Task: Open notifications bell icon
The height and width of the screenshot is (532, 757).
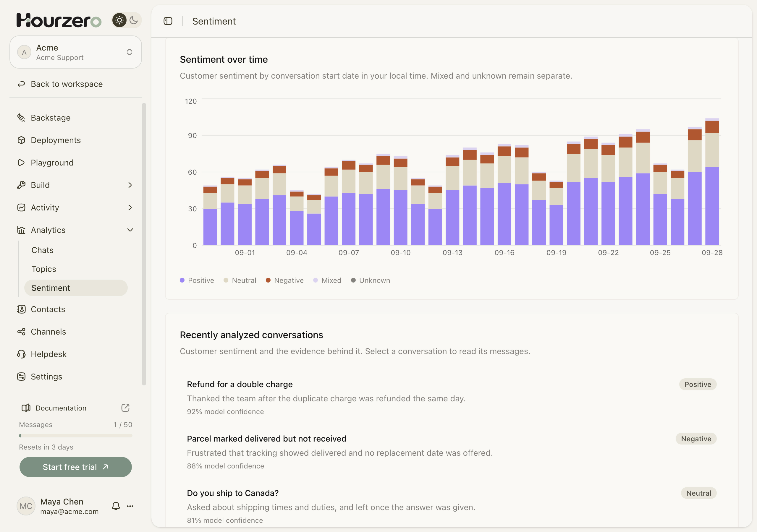Action: pos(116,506)
